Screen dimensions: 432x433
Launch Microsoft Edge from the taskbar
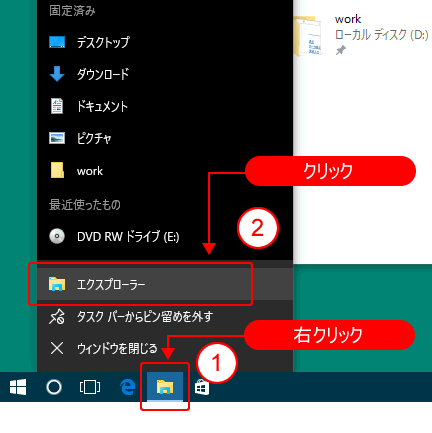coord(128,387)
